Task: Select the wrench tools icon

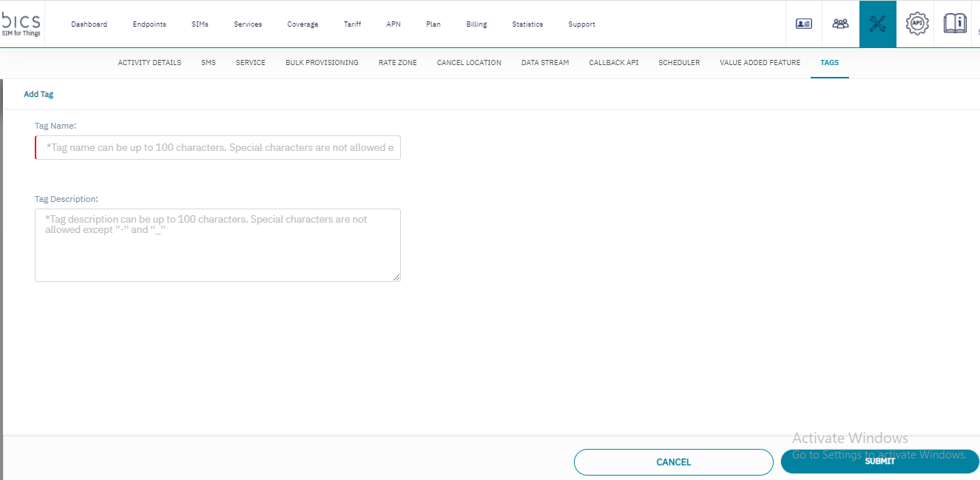Action: [x=878, y=24]
